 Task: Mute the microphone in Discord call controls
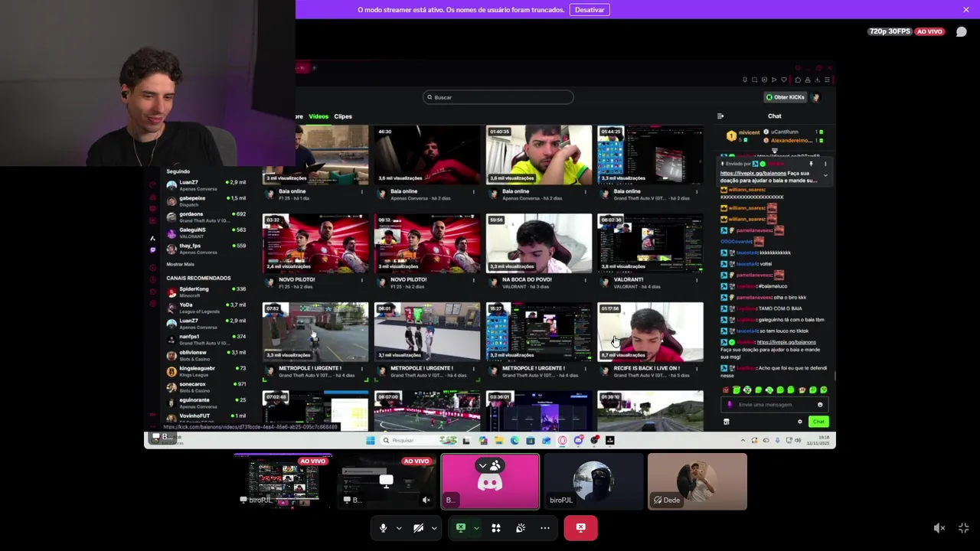(383, 528)
